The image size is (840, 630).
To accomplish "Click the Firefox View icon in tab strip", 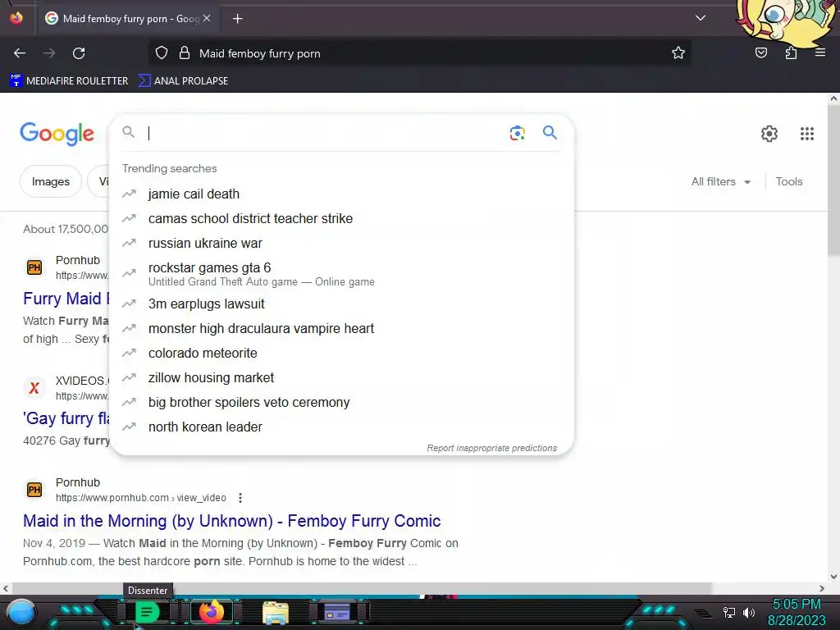I will [16, 18].
